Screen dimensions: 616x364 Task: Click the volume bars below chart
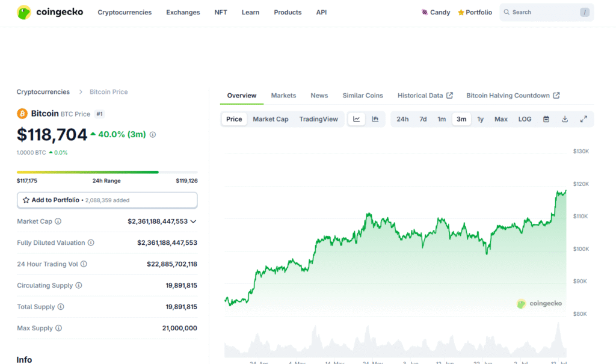click(x=395, y=341)
